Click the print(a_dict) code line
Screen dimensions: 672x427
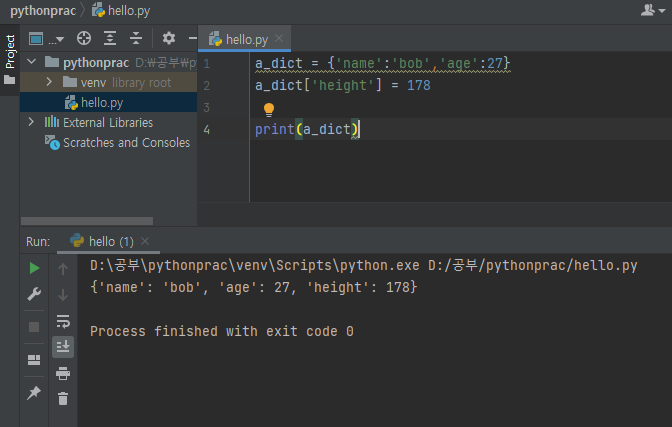point(307,129)
